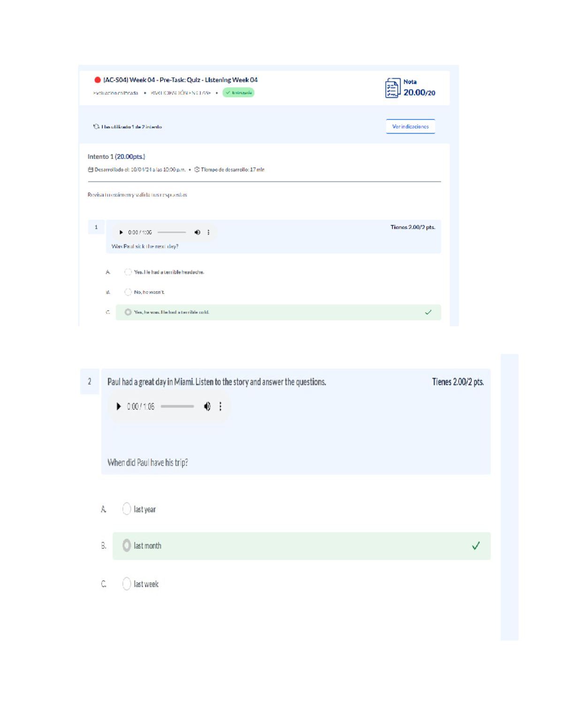The height and width of the screenshot is (728, 563).
Task: Click the attempts refresh icon
Action: 96,127
